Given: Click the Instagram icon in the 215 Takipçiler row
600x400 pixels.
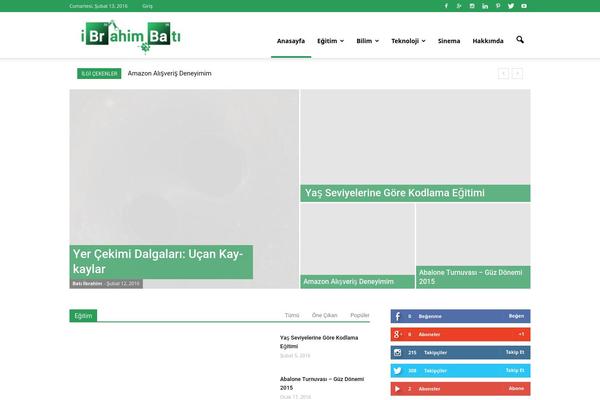Looking at the screenshot, I should [x=398, y=353].
